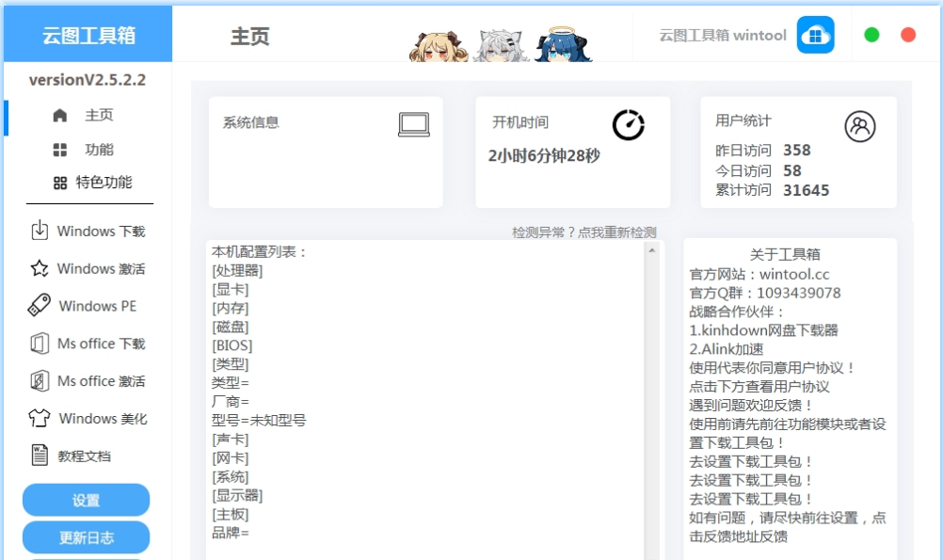Click the 更新日志 button
This screenshot has width=943, height=560.
(85, 537)
